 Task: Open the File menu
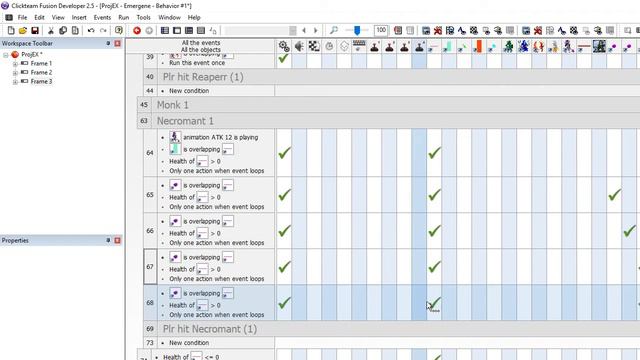pyautogui.click(x=22, y=18)
